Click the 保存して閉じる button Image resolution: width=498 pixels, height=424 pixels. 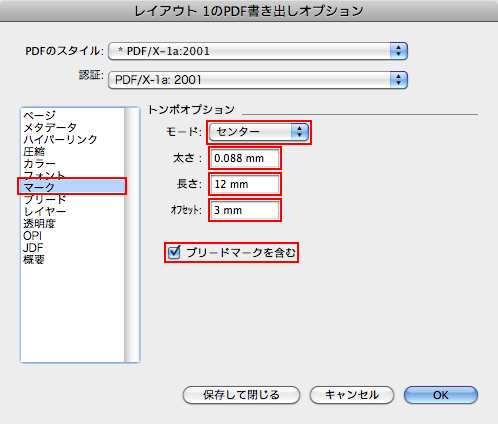pyautogui.click(x=241, y=395)
